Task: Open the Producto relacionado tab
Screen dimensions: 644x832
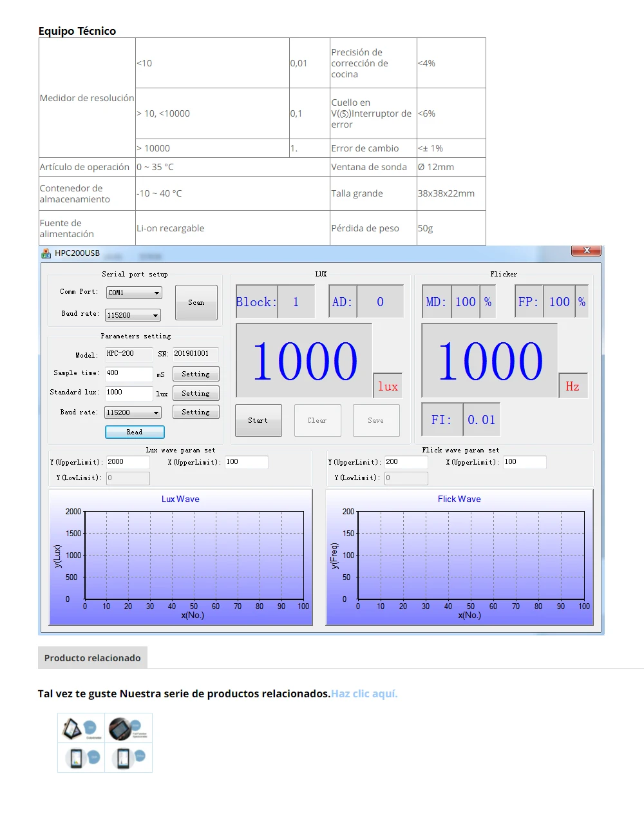Action: (93, 658)
